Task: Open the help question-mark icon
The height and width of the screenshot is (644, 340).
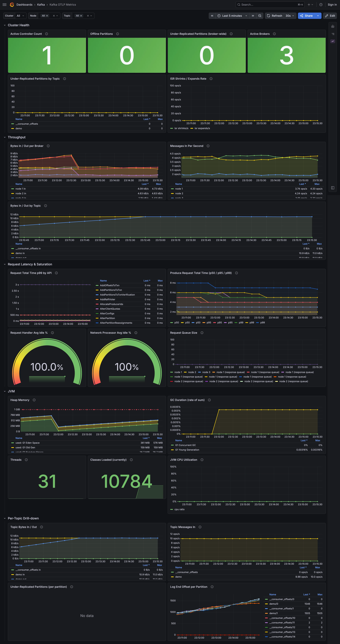Action: (x=321, y=5)
